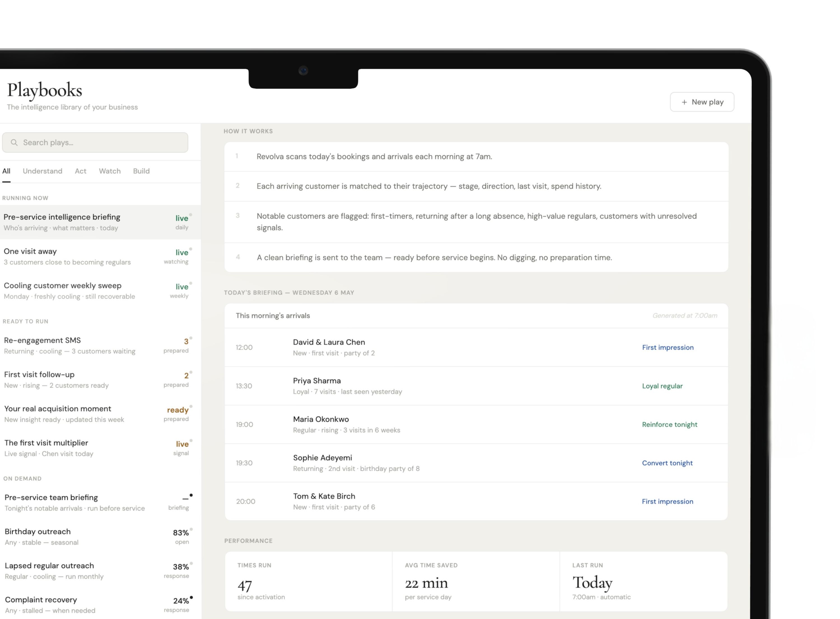Open Sophie Adeyemi arrival entry
Image resolution: width=840 pixels, height=619 pixels.
pos(476,463)
